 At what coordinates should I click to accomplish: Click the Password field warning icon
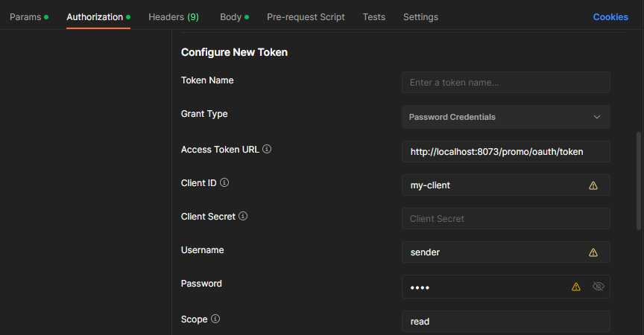(x=576, y=286)
